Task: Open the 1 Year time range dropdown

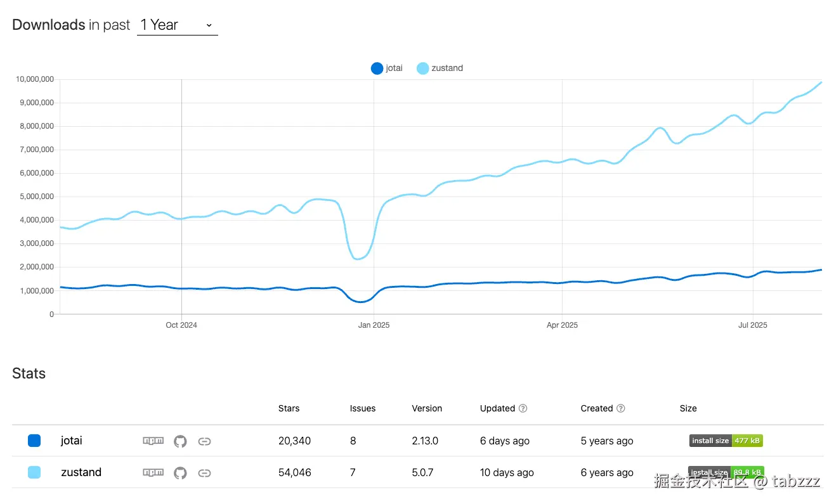Action: [x=177, y=25]
